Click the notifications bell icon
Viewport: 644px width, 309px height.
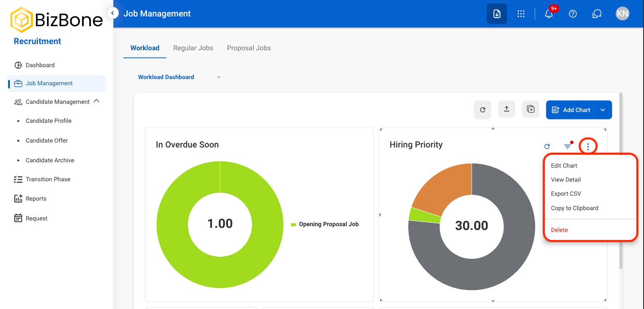tap(549, 14)
